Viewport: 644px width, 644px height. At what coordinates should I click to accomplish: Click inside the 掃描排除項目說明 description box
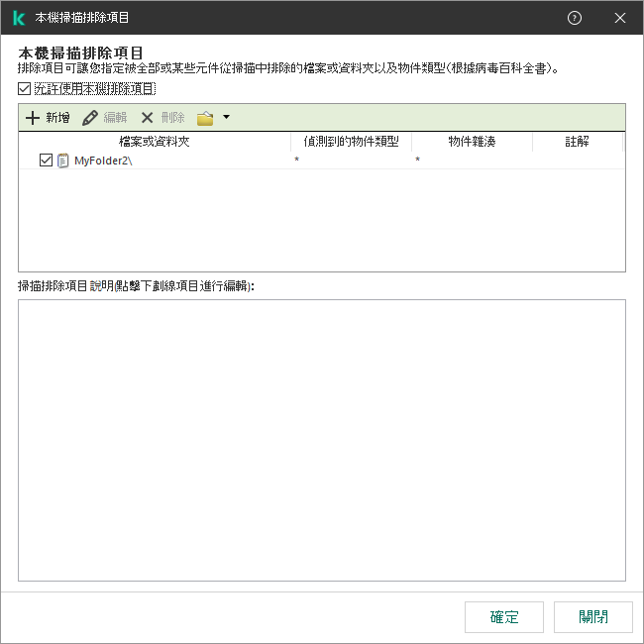(x=321, y=439)
